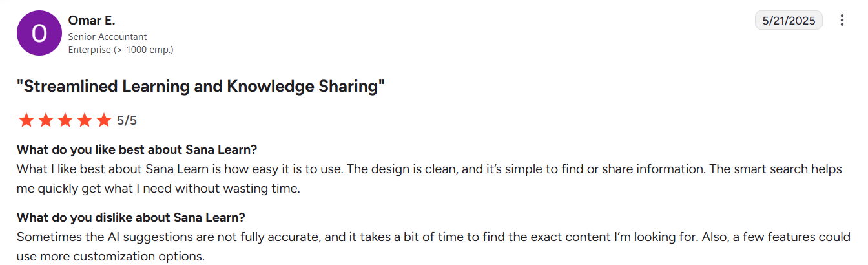Image resolution: width=868 pixels, height=265 pixels.
Task: Click the "Enterprise (> 1000 emp.)" company size label
Action: pyautogui.click(x=120, y=49)
